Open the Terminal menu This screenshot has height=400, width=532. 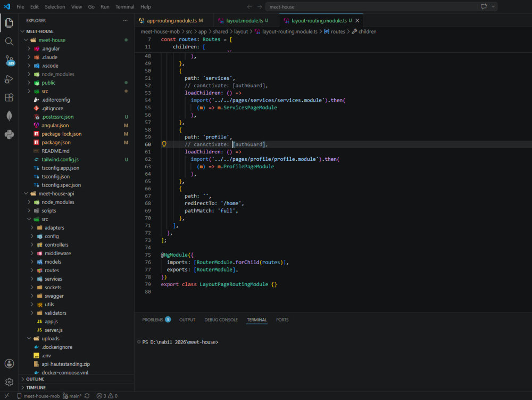pos(125,7)
